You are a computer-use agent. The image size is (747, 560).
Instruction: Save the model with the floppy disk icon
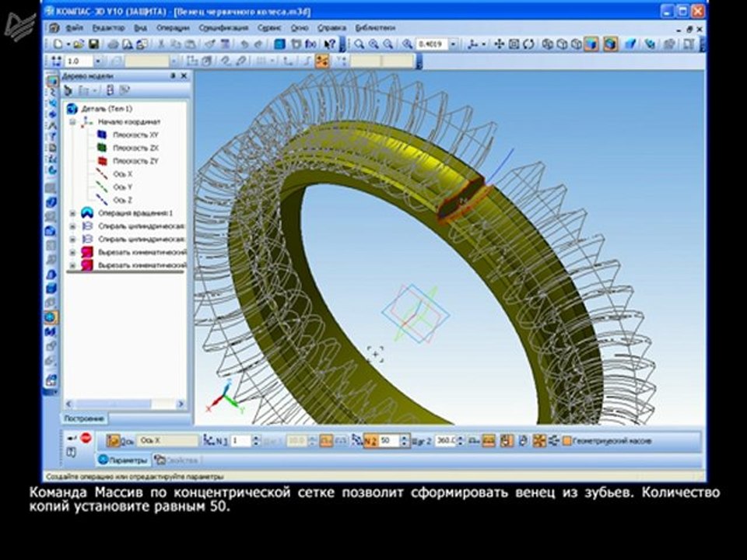(x=94, y=44)
